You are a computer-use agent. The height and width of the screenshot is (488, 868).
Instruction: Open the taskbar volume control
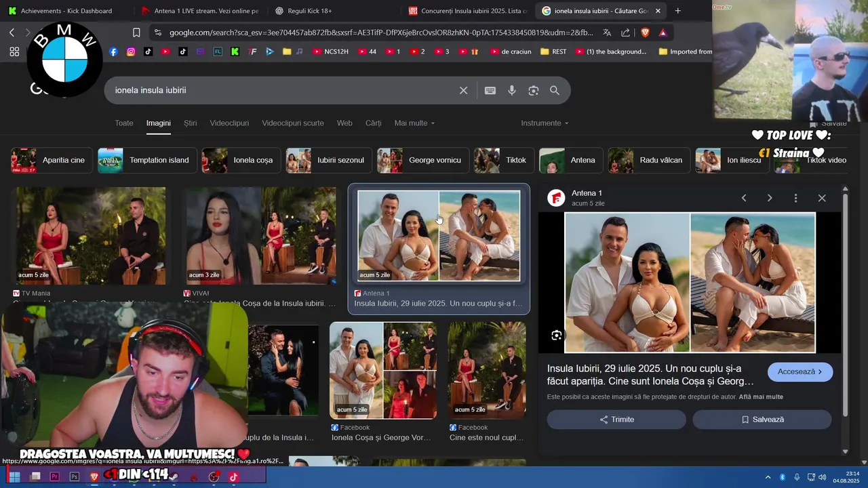click(x=823, y=477)
